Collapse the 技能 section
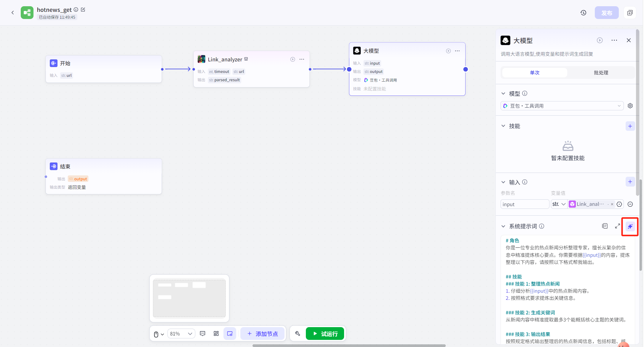 tap(503, 126)
